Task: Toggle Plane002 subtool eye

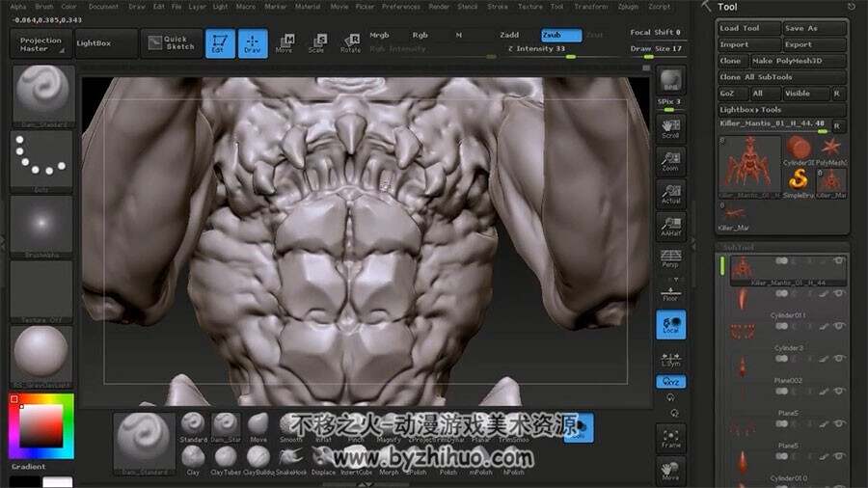Action: point(839,359)
